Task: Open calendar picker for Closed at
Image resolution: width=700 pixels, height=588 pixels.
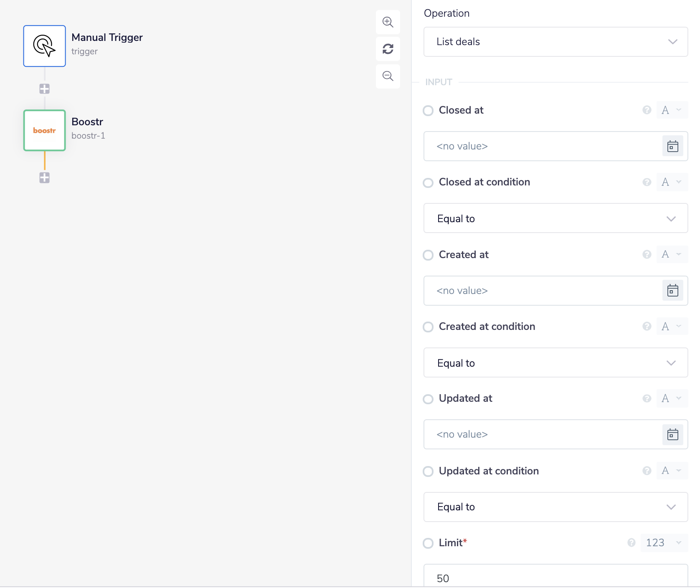Action: tap(672, 146)
